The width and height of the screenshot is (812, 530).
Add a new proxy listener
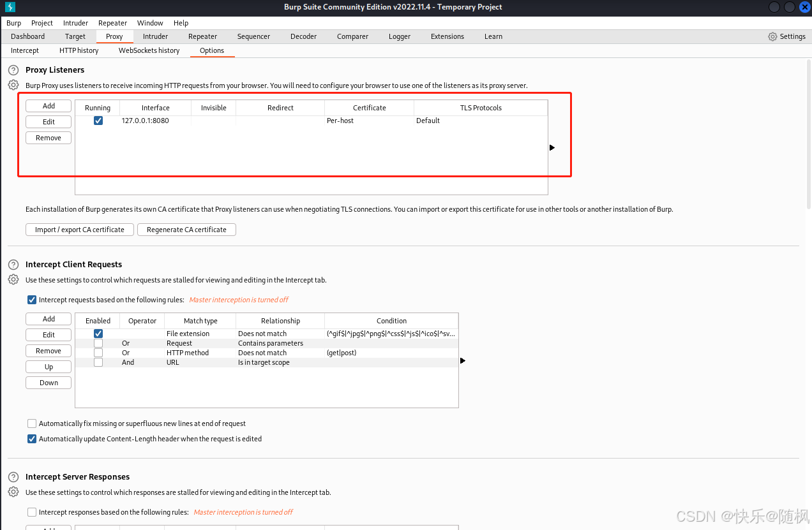tap(49, 106)
